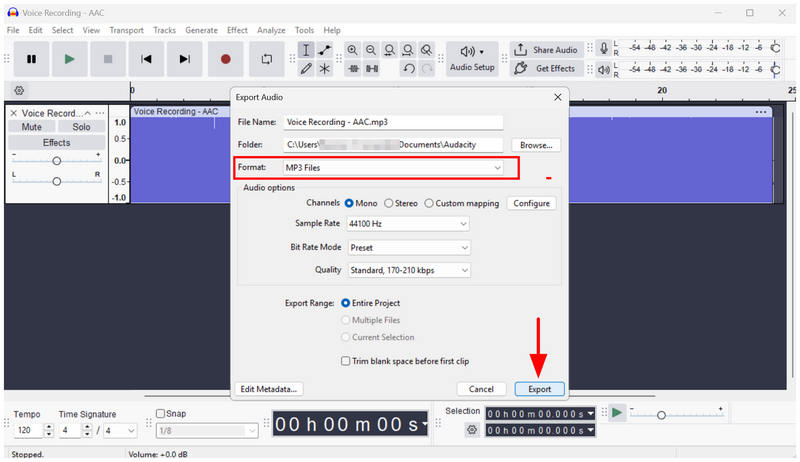This screenshot has height=462, width=800.
Task: Open the Tracks menu
Action: (x=164, y=30)
